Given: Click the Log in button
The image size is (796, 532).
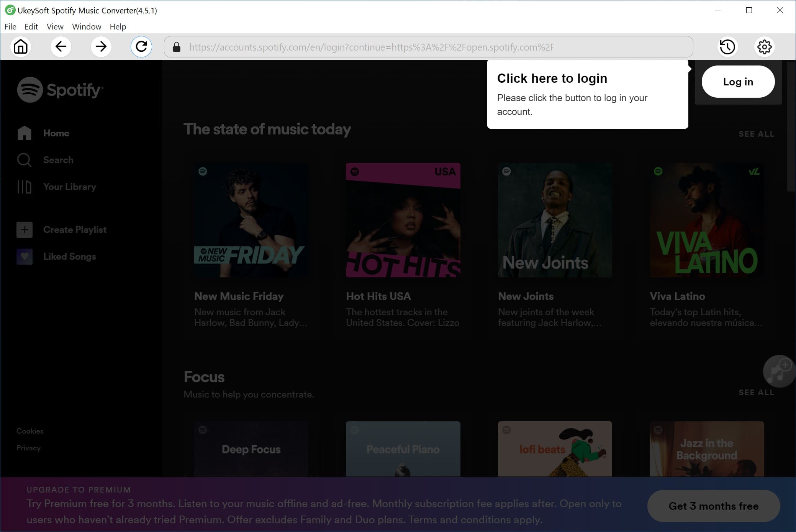Looking at the screenshot, I should (739, 82).
